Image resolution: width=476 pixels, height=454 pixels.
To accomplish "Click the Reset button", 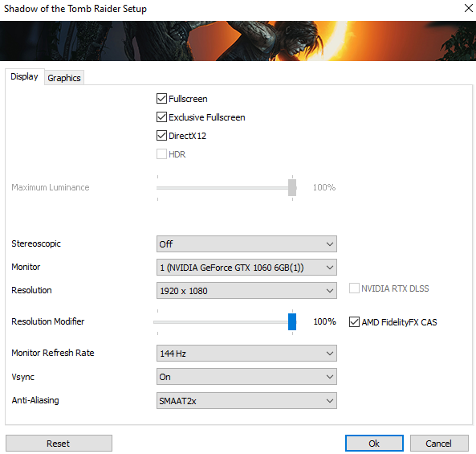I will click(59, 444).
